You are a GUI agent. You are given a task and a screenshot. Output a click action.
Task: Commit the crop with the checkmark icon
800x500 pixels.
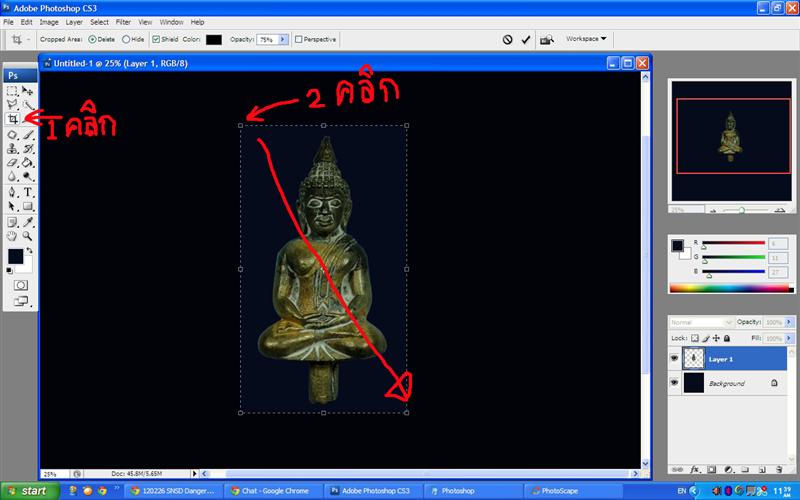click(526, 40)
